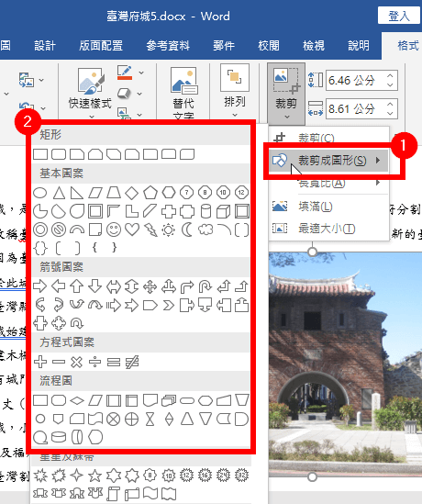Choose the smiley face shape
The height and width of the screenshot is (504, 422).
pos(114,230)
